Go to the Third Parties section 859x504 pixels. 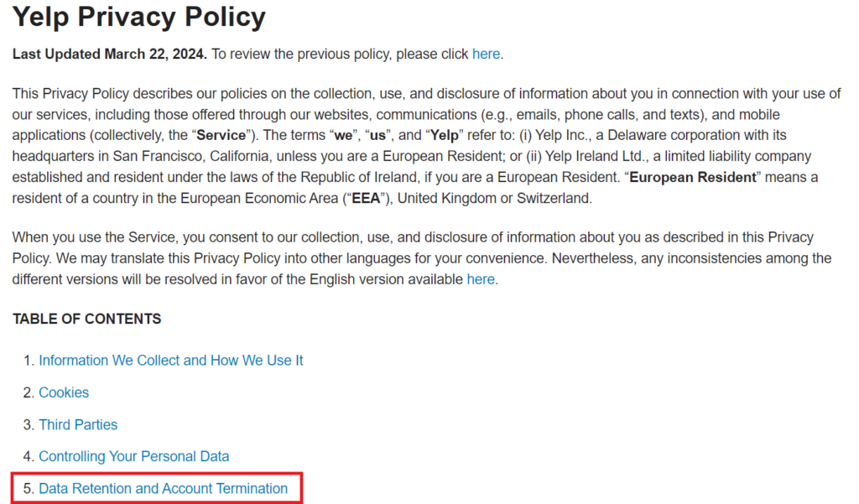point(78,424)
